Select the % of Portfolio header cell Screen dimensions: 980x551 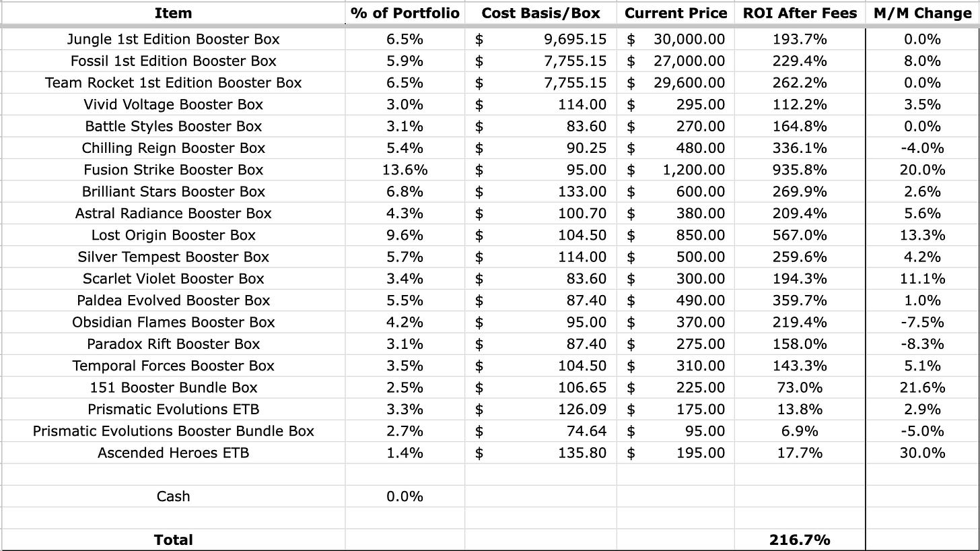click(x=405, y=13)
